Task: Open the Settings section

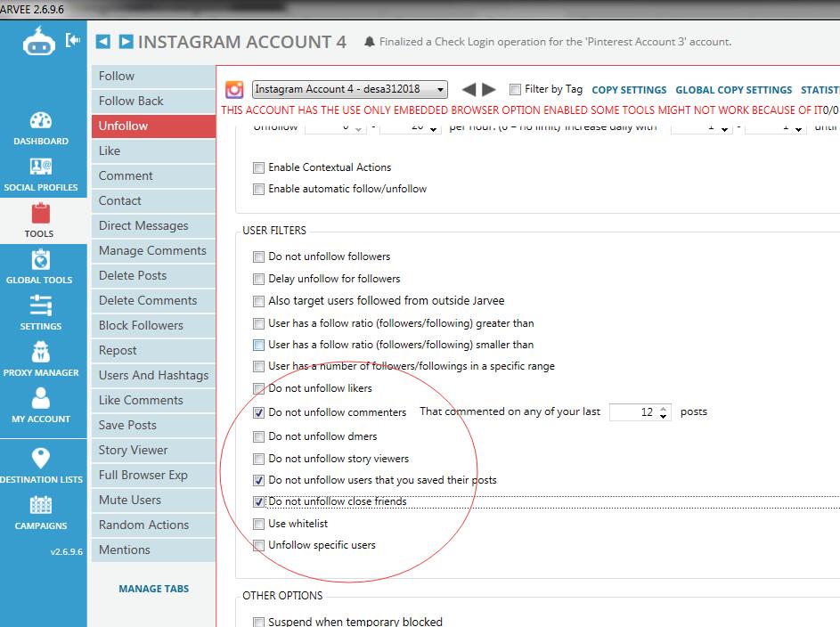Action: pos(41,313)
